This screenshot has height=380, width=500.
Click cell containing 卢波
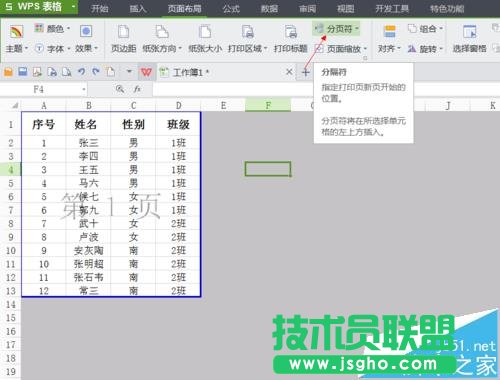(x=89, y=237)
